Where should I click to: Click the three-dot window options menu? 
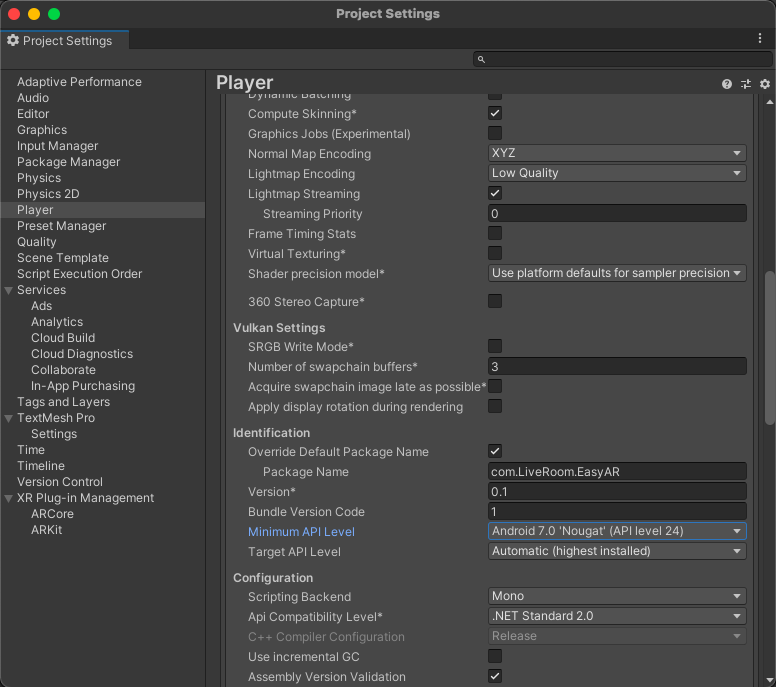tap(760, 38)
